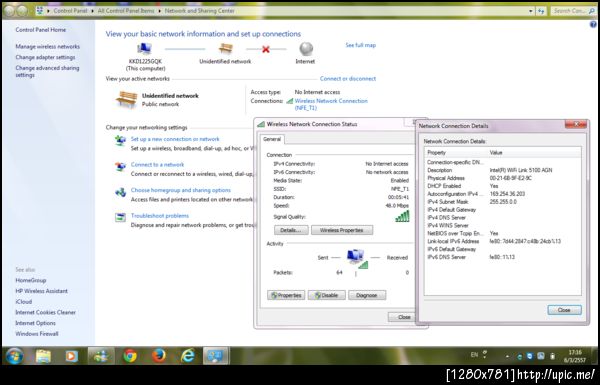Launch Windows Media Player from taskbar
This screenshot has height=385, width=600.
click(71, 356)
